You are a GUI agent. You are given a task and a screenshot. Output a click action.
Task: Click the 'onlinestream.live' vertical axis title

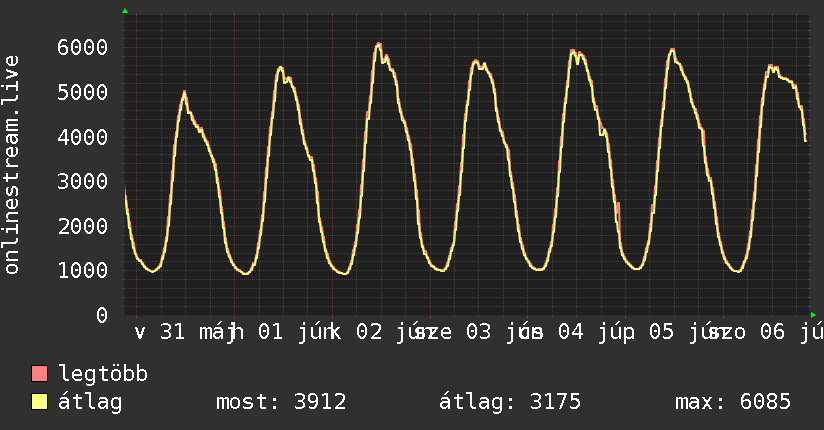12,165
